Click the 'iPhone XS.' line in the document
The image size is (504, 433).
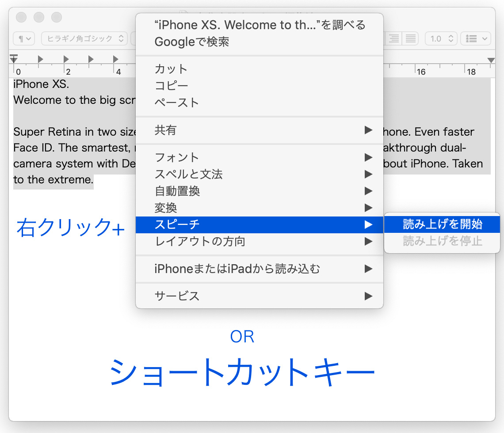(41, 84)
